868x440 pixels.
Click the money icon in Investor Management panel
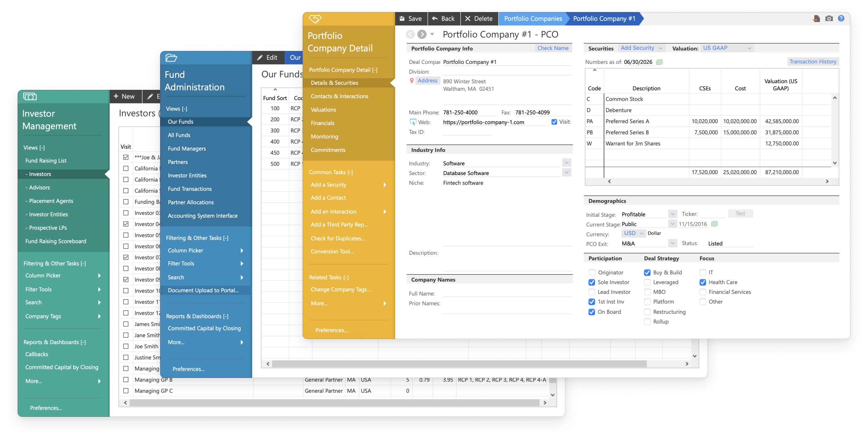30,97
